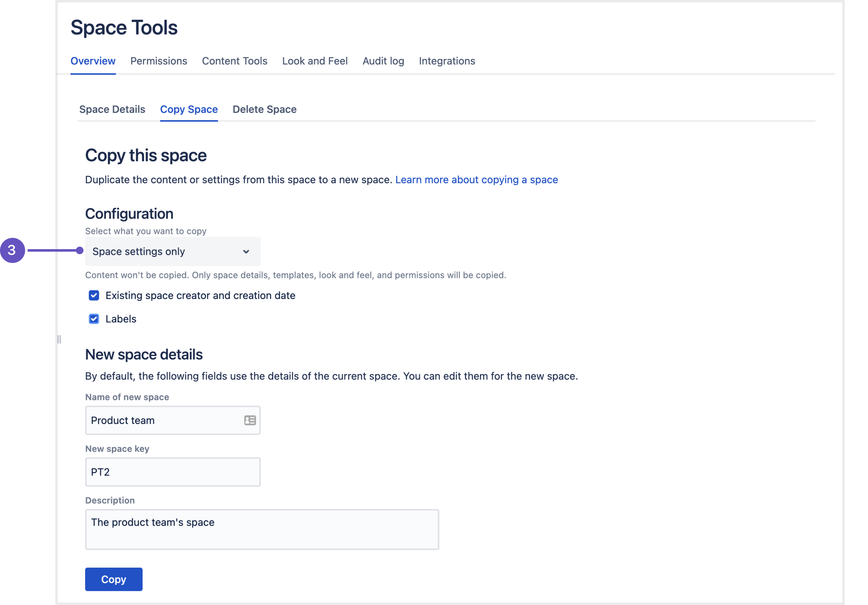The width and height of the screenshot is (868, 605).
Task: Select the Look and Feel tab
Action: (315, 61)
